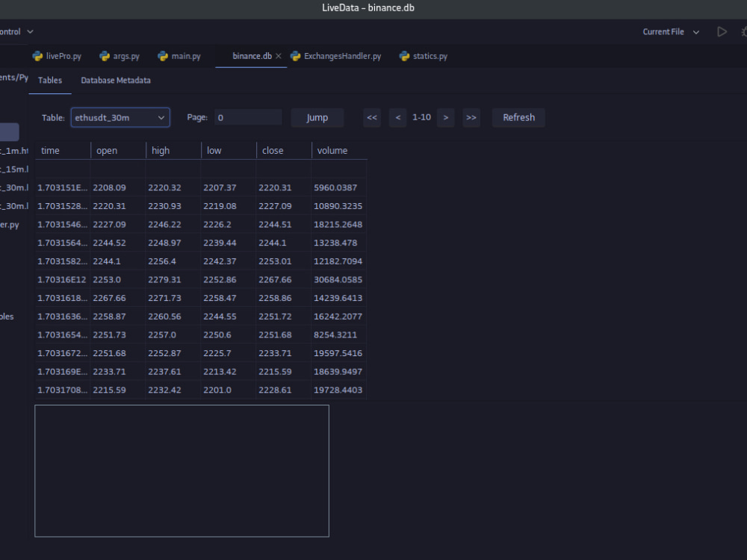
Task: Select the close value 2215.59 cell
Action: 284,372
